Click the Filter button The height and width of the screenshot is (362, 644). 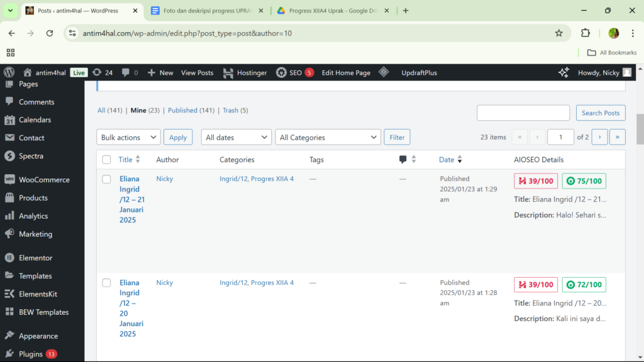(x=397, y=137)
